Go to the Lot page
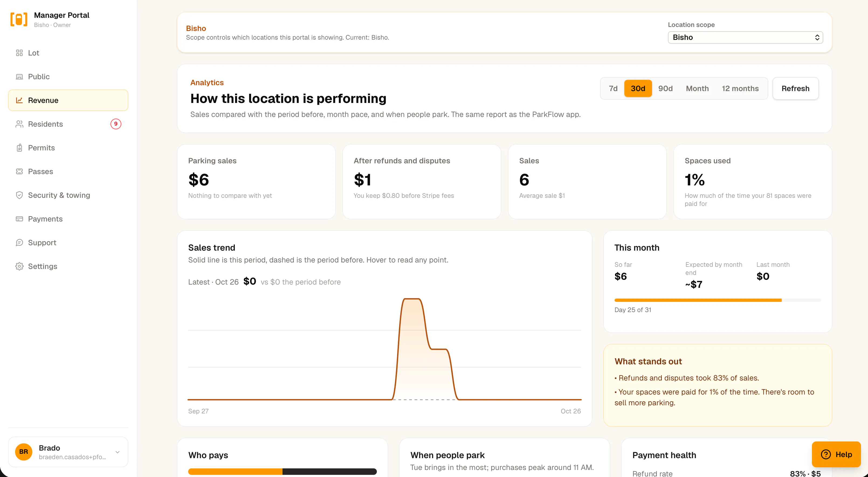This screenshot has height=477, width=868. pyautogui.click(x=68, y=53)
